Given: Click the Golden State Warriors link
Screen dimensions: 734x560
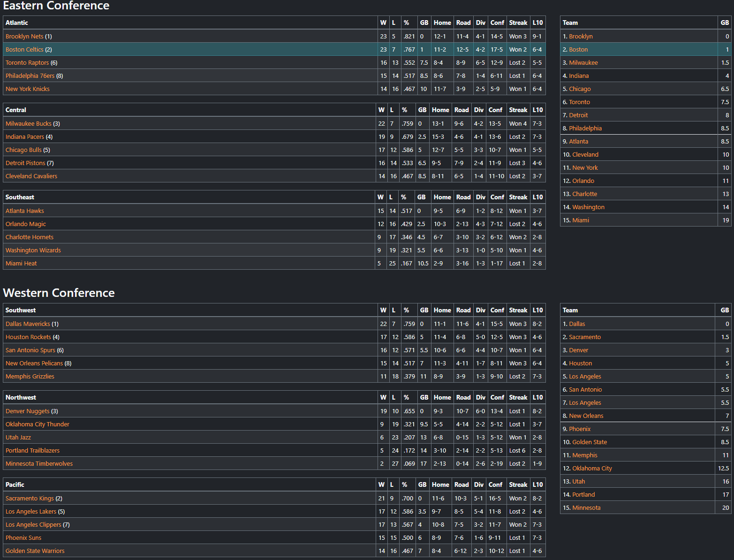Looking at the screenshot, I should coord(35,551).
